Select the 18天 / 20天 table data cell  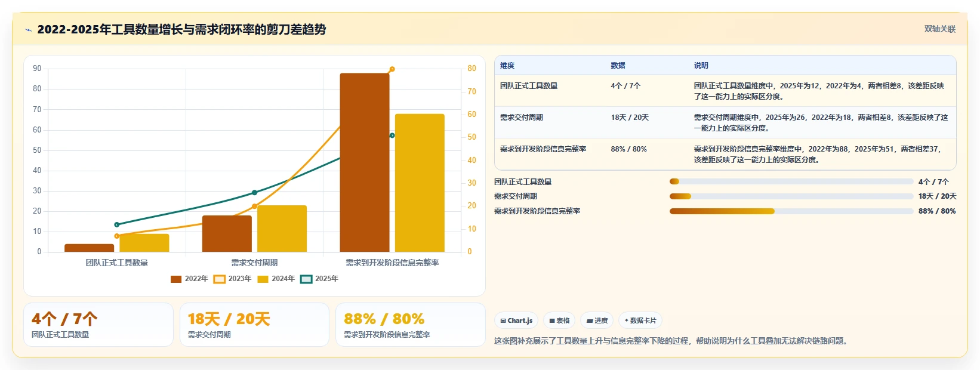point(630,118)
